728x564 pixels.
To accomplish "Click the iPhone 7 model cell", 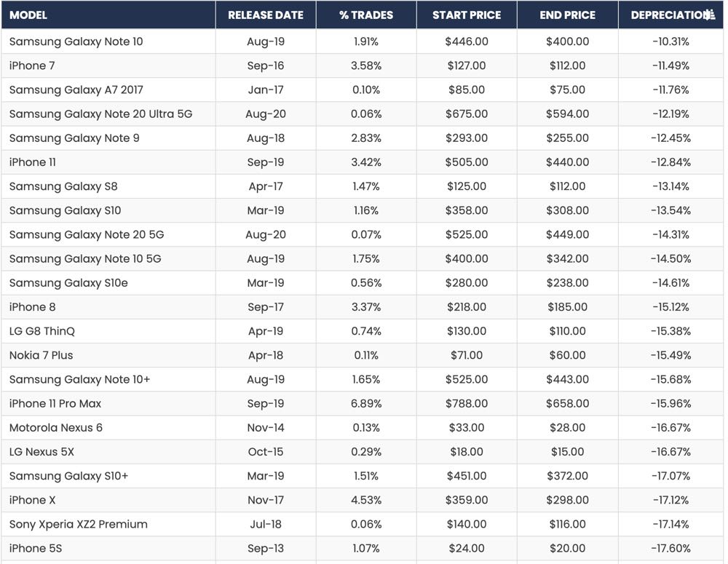I will coord(32,65).
